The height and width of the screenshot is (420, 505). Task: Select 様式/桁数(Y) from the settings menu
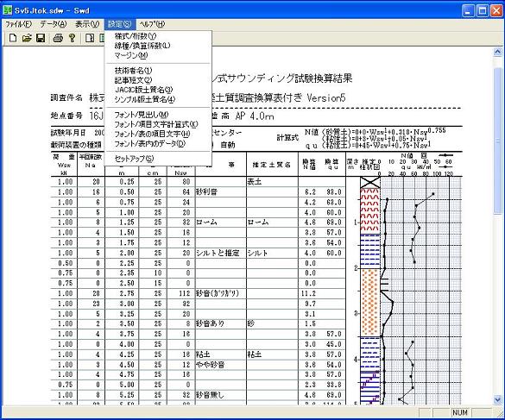[x=136, y=36]
